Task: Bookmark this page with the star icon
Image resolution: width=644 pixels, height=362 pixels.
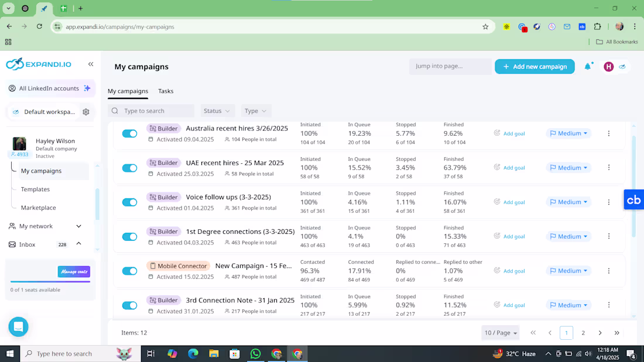Action: tap(485, 27)
